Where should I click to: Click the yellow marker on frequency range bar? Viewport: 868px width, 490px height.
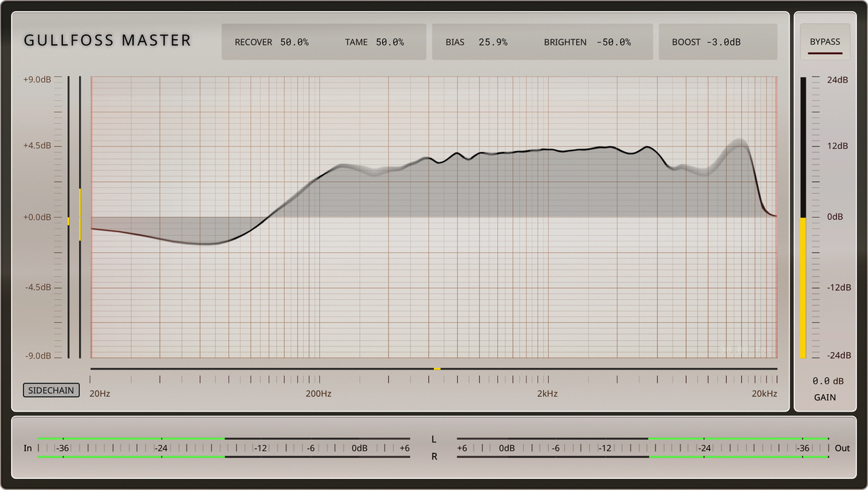coord(437,369)
